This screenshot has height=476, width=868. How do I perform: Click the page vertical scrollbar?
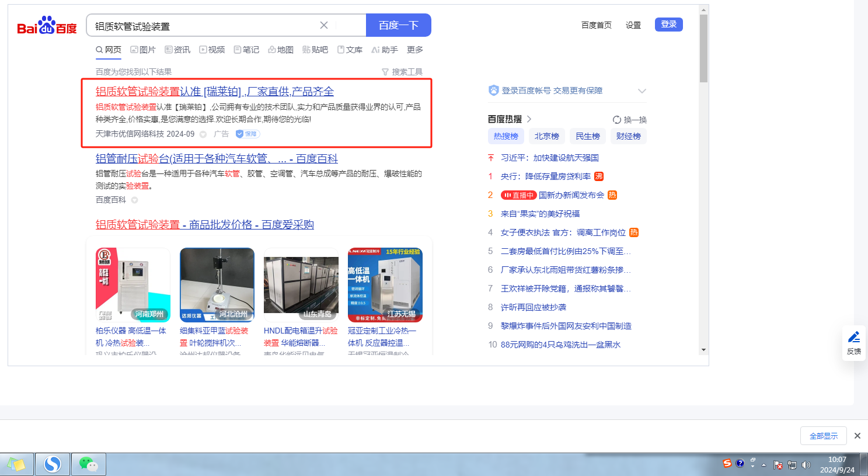(703, 50)
